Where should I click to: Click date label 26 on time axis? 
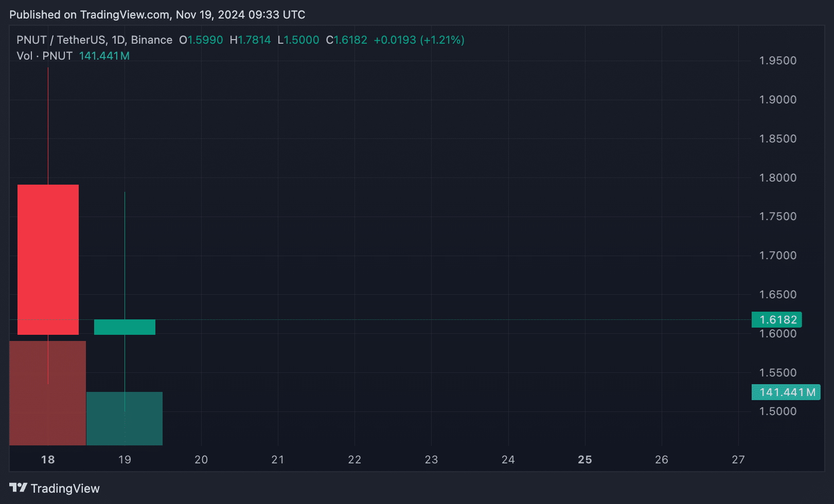(x=662, y=460)
